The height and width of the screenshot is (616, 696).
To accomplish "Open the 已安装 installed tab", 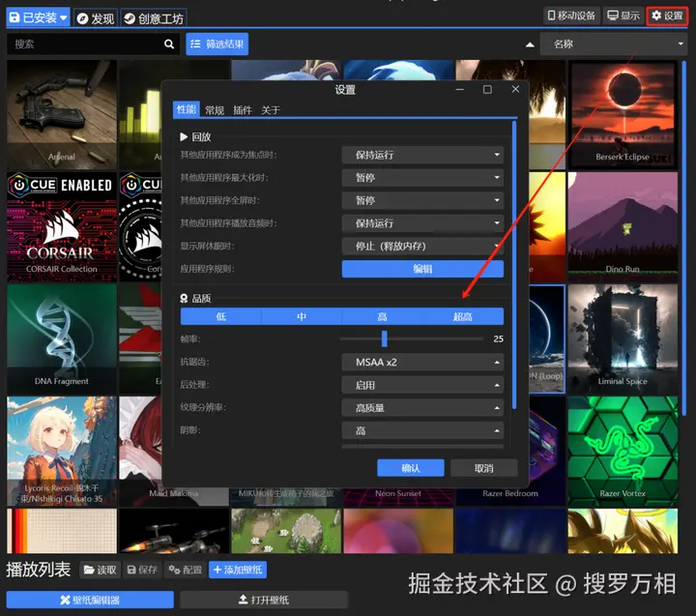I will [38, 17].
